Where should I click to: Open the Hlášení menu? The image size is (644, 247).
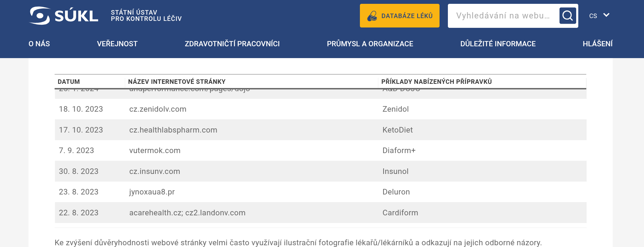coord(598,44)
